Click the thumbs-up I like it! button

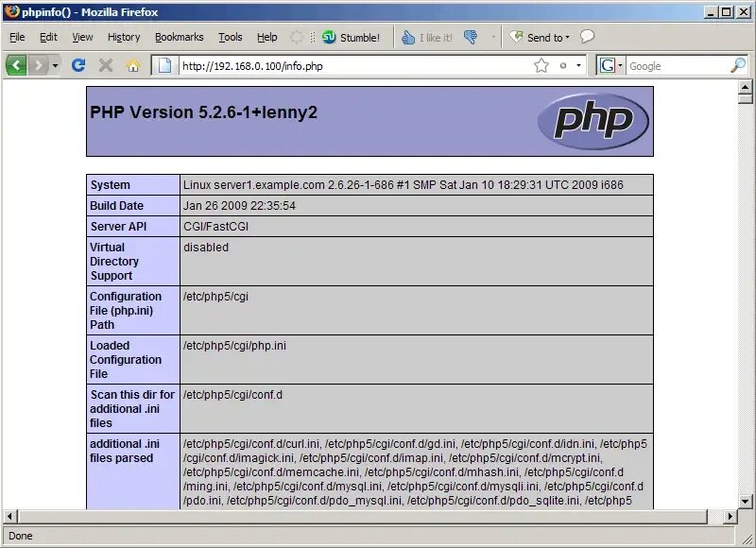click(427, 38)
